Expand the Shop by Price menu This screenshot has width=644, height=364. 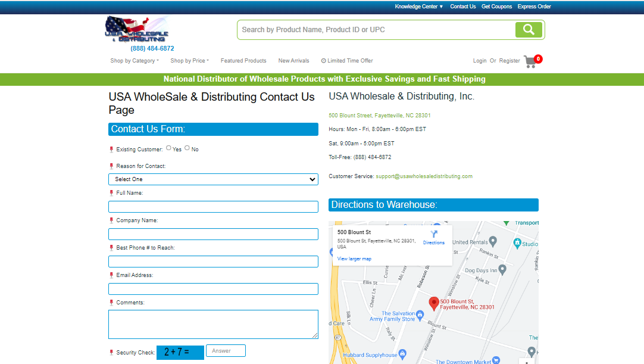click(x=189, y=61)
